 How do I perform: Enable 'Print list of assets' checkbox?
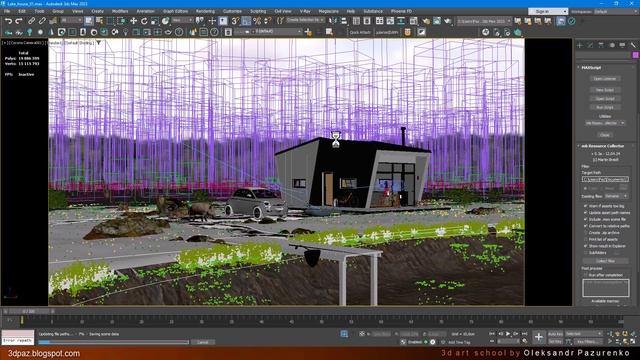click(x=586, y=239)
